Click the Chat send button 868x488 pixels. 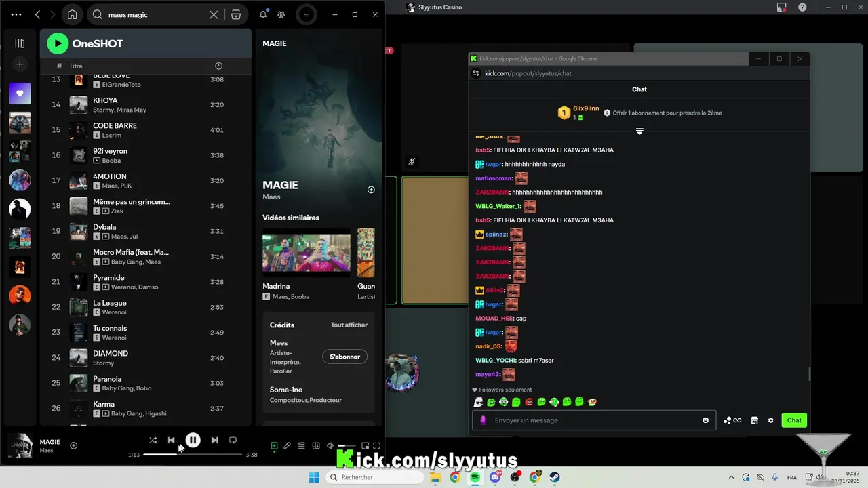tap(794, 420)
